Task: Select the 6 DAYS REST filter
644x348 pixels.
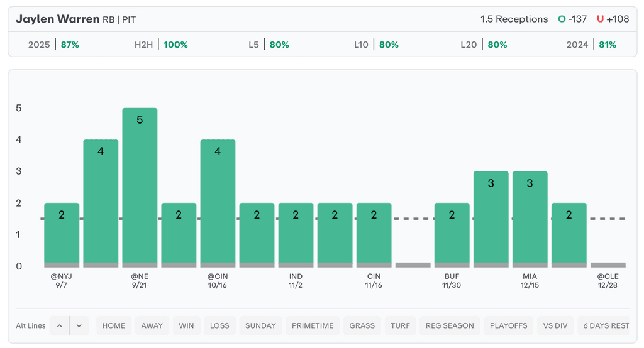Action: [x=606, y=325]
